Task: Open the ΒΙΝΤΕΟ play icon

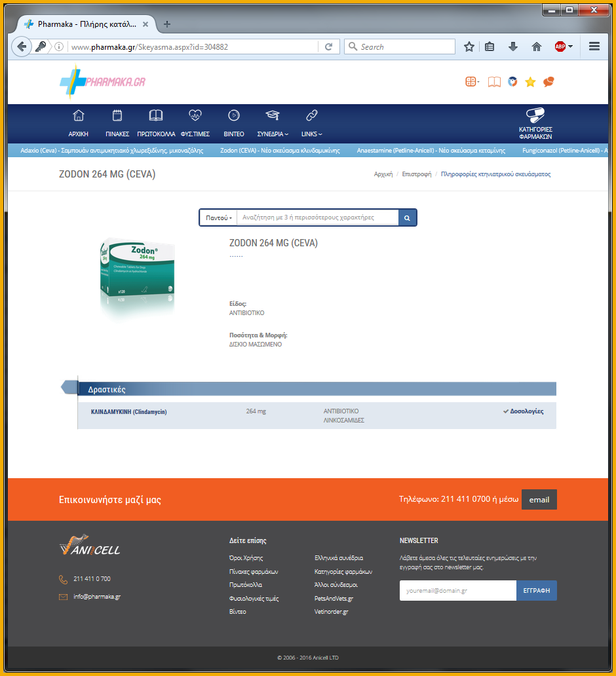Action: pos(233,116)
